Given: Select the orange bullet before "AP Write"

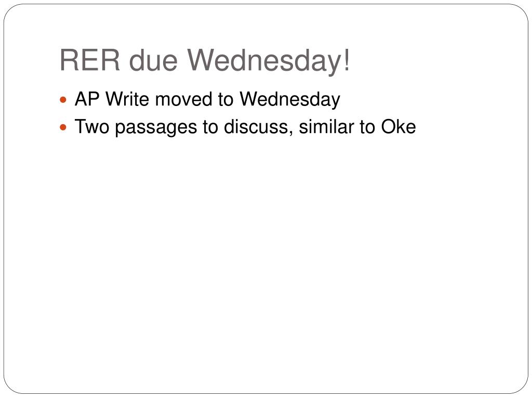Looking at the screenshot, I should point(63,100).
